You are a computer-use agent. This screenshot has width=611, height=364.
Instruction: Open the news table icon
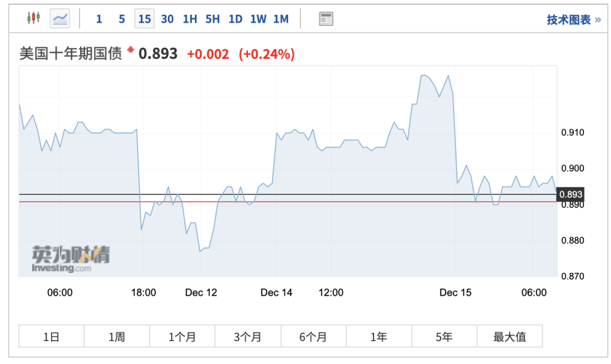pos(326,19)
